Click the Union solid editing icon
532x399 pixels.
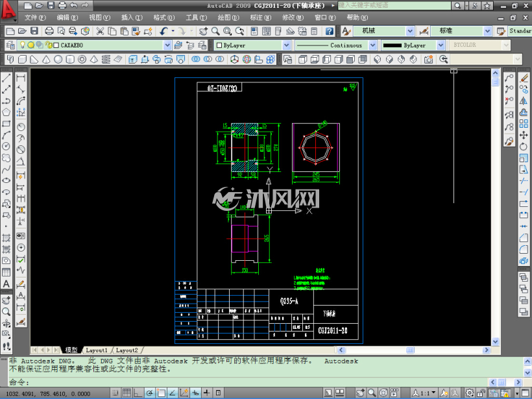click(x=196, y=60)
